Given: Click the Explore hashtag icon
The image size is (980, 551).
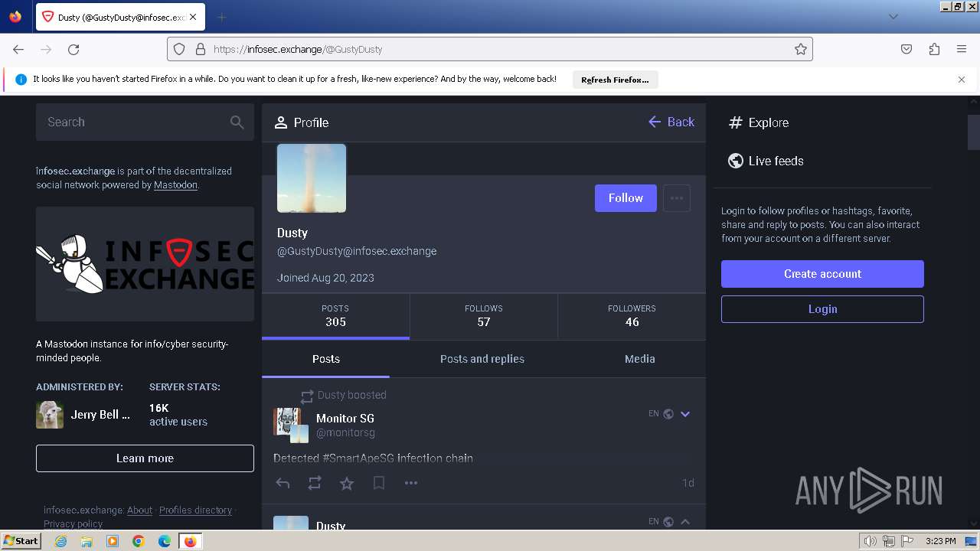Looking at the screenshot, I should pyautogui.click(x=736, y=122).
